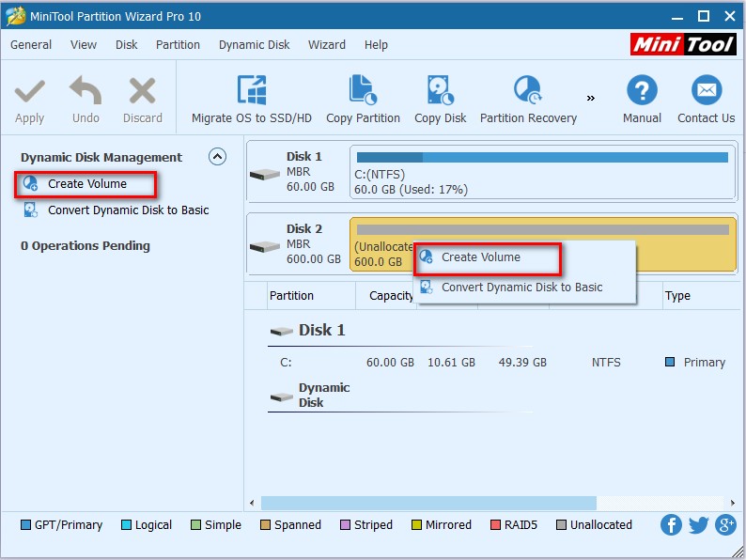The width and height of the screenshot is (746, 560).
Task: Open the Facebook share icon
Action: (671, 525)
